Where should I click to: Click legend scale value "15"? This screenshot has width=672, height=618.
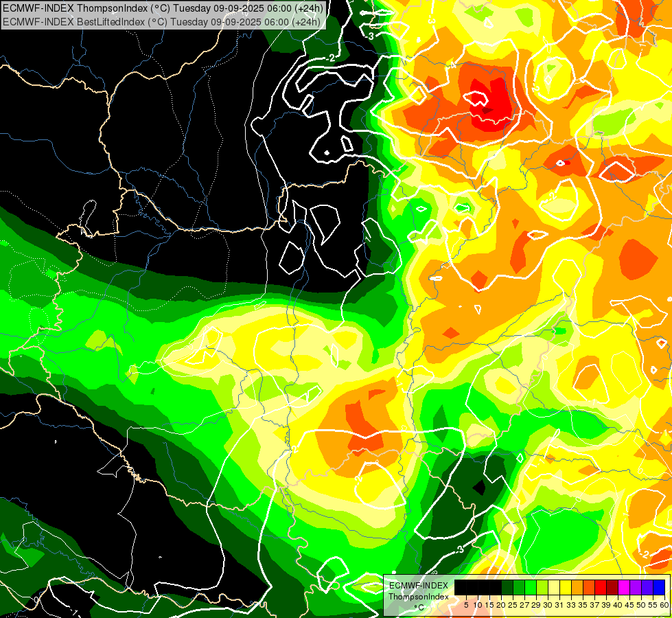pos(490,605)
